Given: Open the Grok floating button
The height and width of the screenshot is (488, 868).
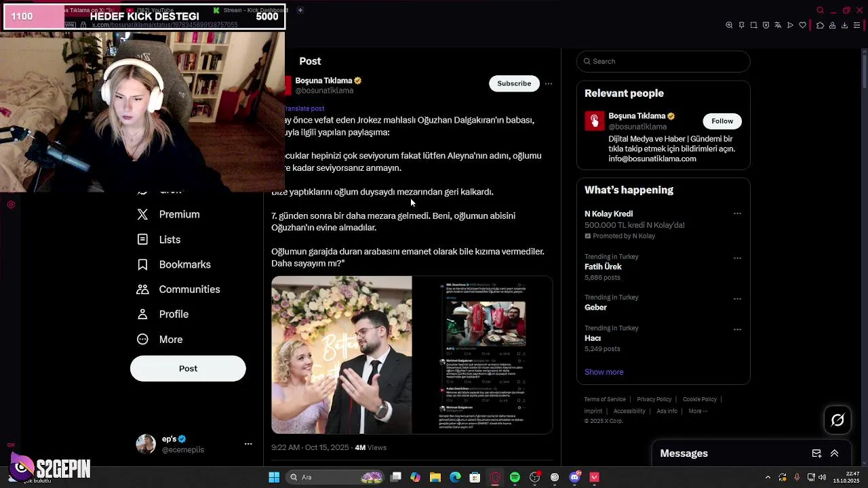Looking at the screenshot, I should point(837,420).
